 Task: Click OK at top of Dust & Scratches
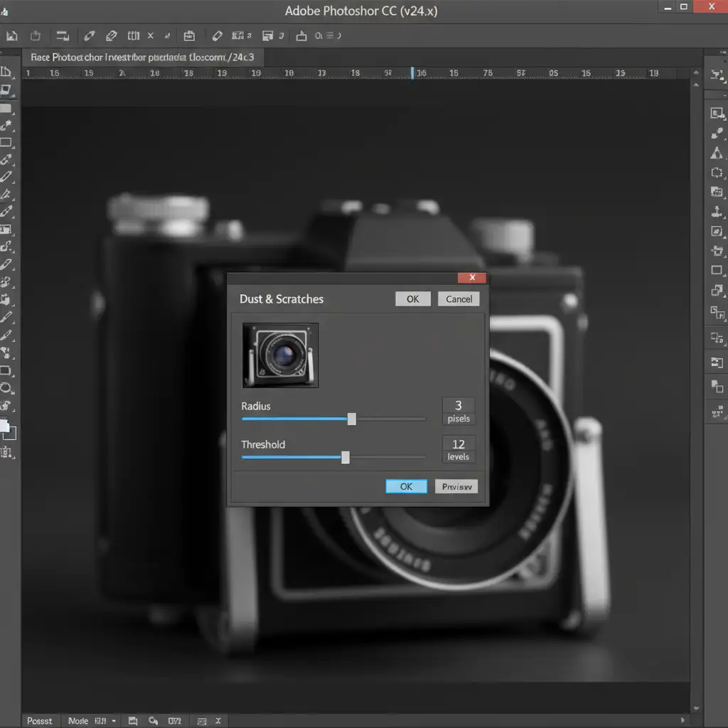pos(412,299)
